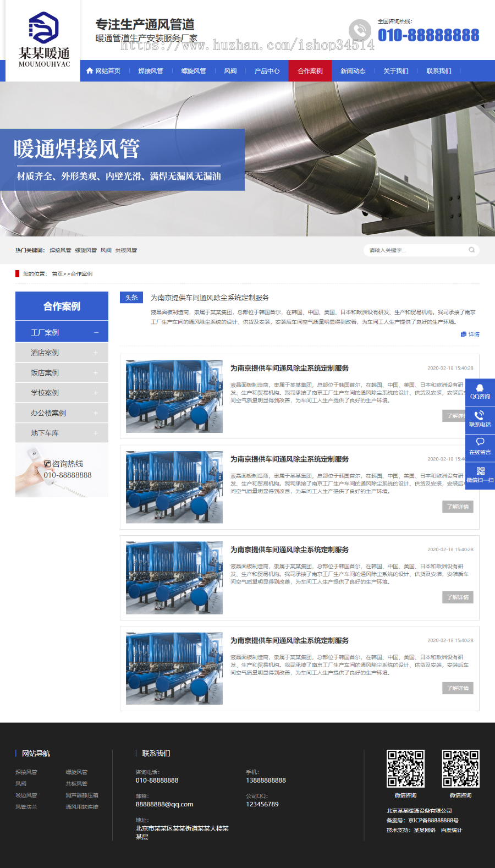Click the 详情 icon link in the headline article
This screenshot has width=495, height=868.
pos(470,334)
